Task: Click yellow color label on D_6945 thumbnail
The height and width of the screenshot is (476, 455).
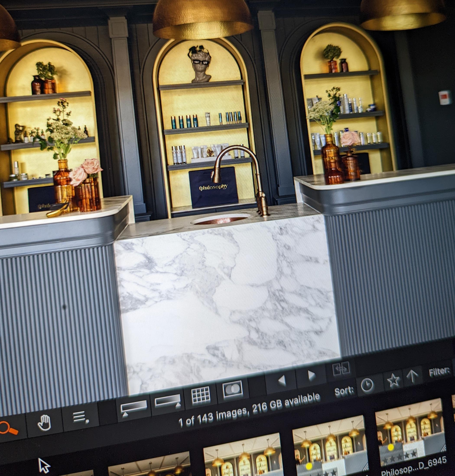Action: click(391, 447)
